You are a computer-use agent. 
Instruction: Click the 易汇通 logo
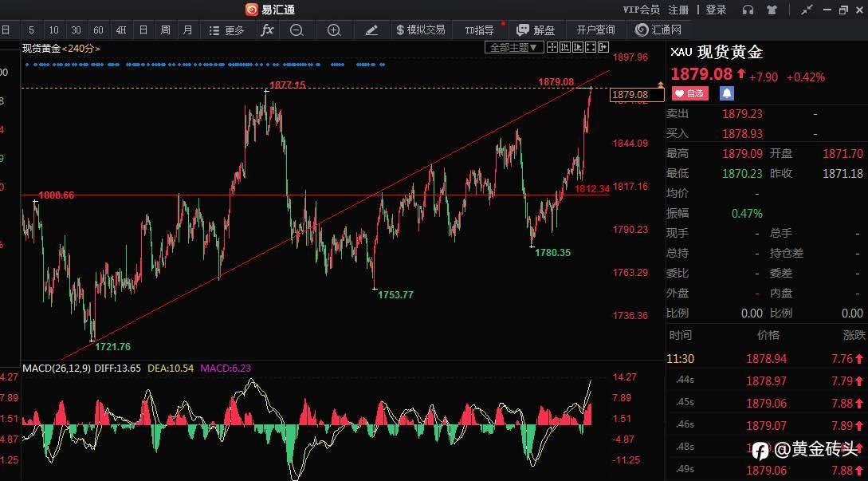point(270,10)
